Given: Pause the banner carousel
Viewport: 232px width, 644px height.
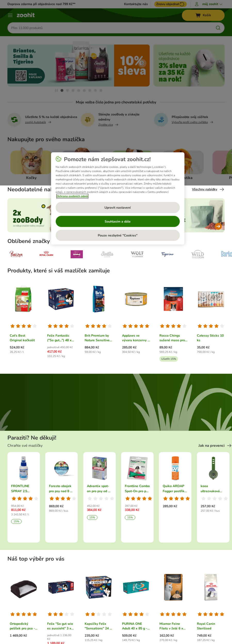Looking at the screenshot, I should [56, 90].
